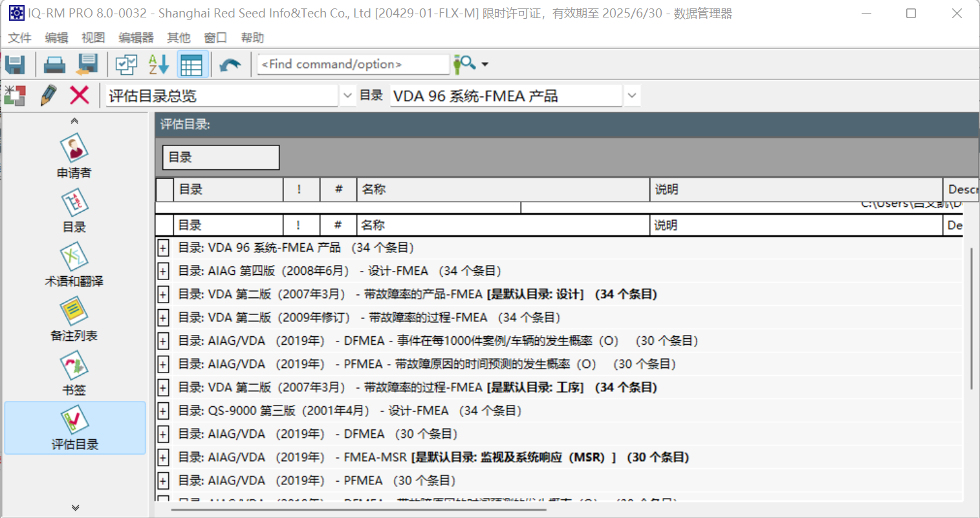
Task: Open the 编辑器 menu
Action: point(136,38)
